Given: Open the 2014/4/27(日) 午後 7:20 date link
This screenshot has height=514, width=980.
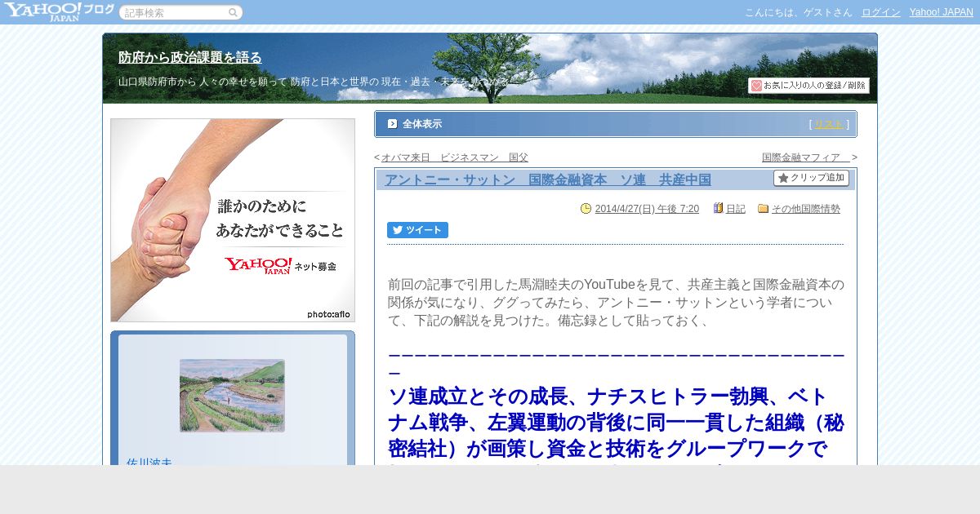Looking at the screenshot, I should 647,209.
